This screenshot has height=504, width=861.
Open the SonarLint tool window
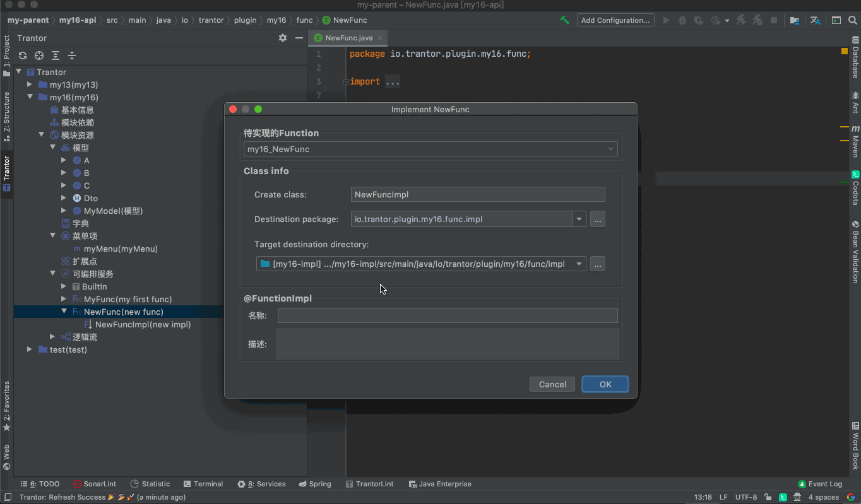(95, 484)
